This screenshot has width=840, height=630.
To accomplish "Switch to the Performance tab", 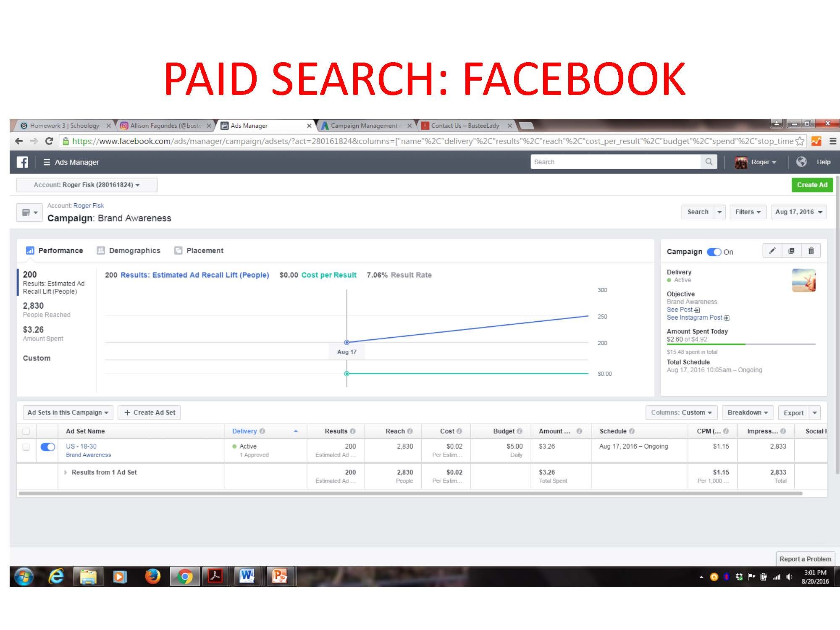I will 55,251.
